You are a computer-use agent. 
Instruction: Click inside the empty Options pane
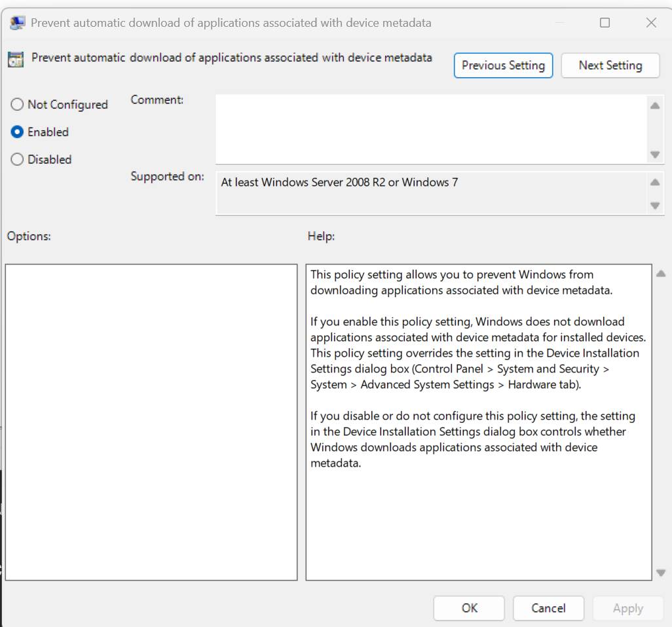(x=151, y=422)
